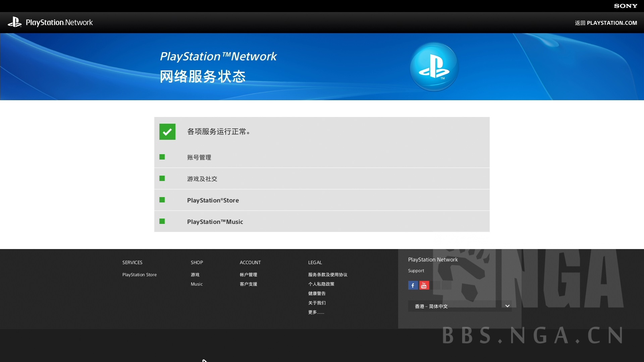Expand more legal links via 更多......
The width and height of the screenshot is (644, 362).
click(316, 312)
